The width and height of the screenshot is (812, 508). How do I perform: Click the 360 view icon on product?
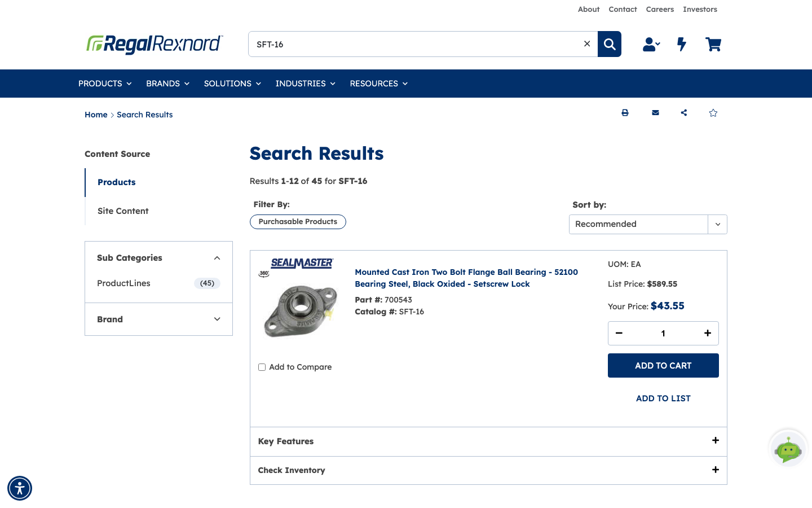pyautogui.click(x=264, y=274)
